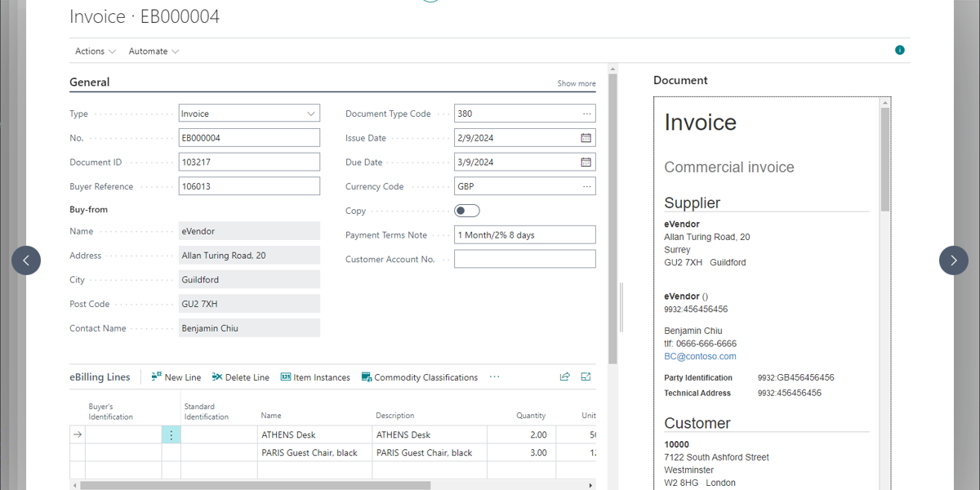
Task: Open Document Type Code lookup ellipsis
Action: click(586, 114)
